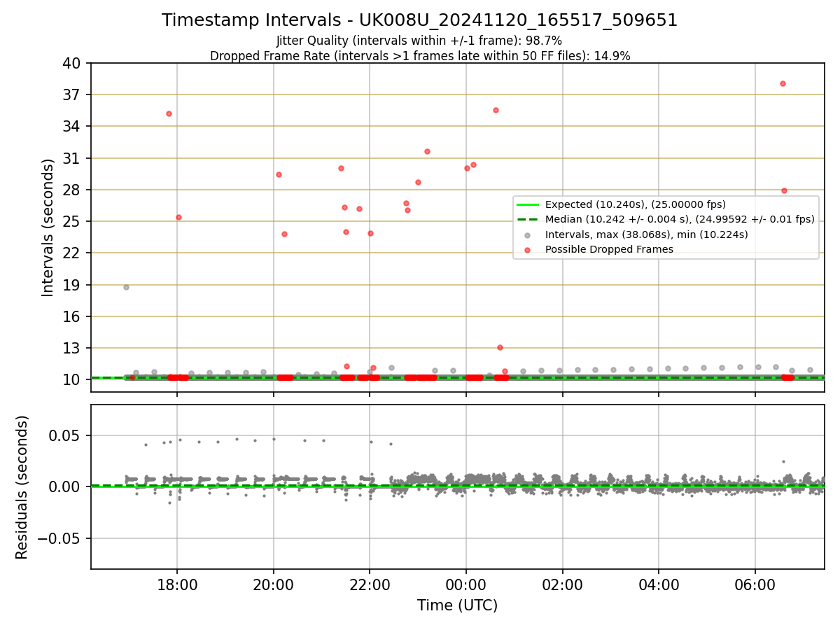This screenshot has width=840, height=630.
Task: Click the "Time (UTC)" x-axis label
Action: [x=457, y=605]
